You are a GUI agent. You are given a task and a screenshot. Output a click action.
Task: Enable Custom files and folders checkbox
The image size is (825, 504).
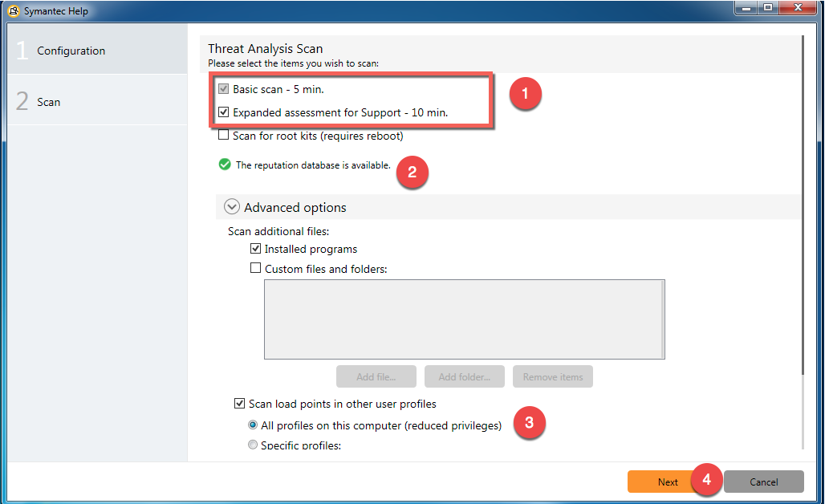point(256,269)
